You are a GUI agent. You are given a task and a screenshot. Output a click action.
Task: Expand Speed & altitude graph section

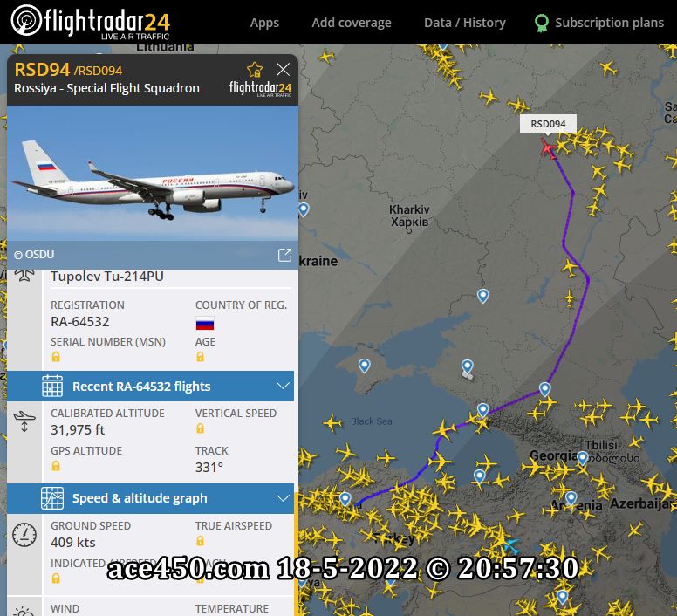tap(151, 498)
